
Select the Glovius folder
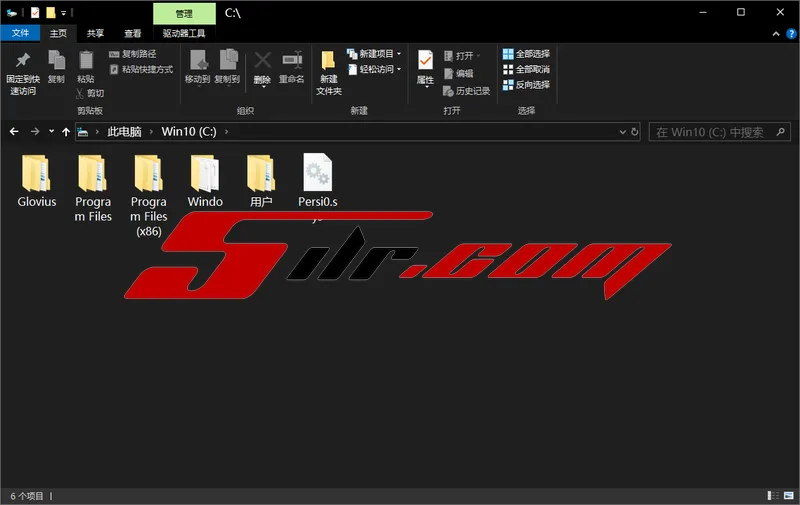pos(37,181)
